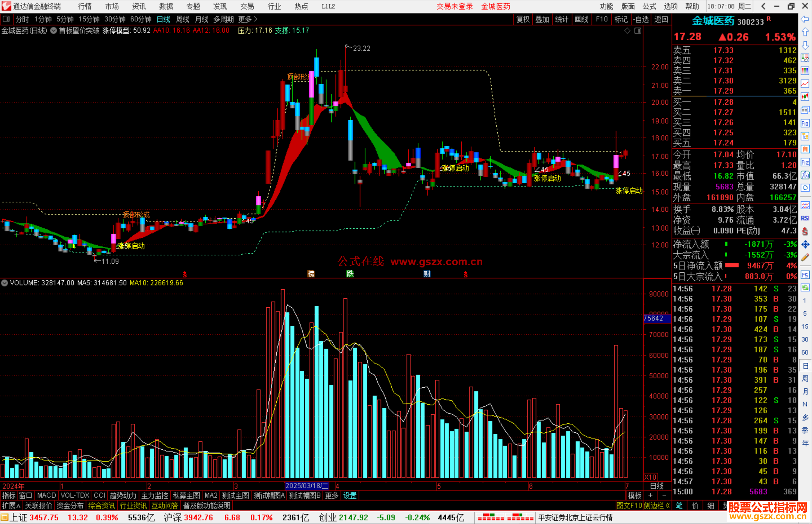Viewport: 812px width, 524px height.
Task: Select the blue four-arrow move icon in the sidebar
Action: [x=805, y=245]
